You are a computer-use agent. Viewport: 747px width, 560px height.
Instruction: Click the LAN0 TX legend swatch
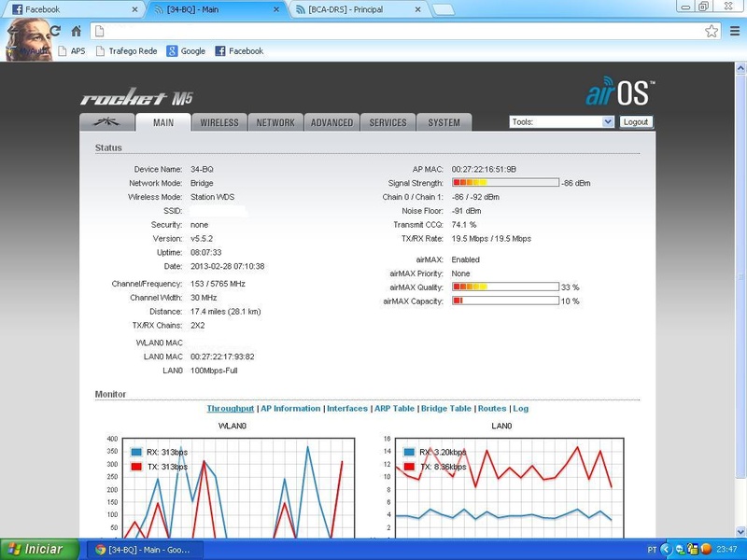click(409, 467)
